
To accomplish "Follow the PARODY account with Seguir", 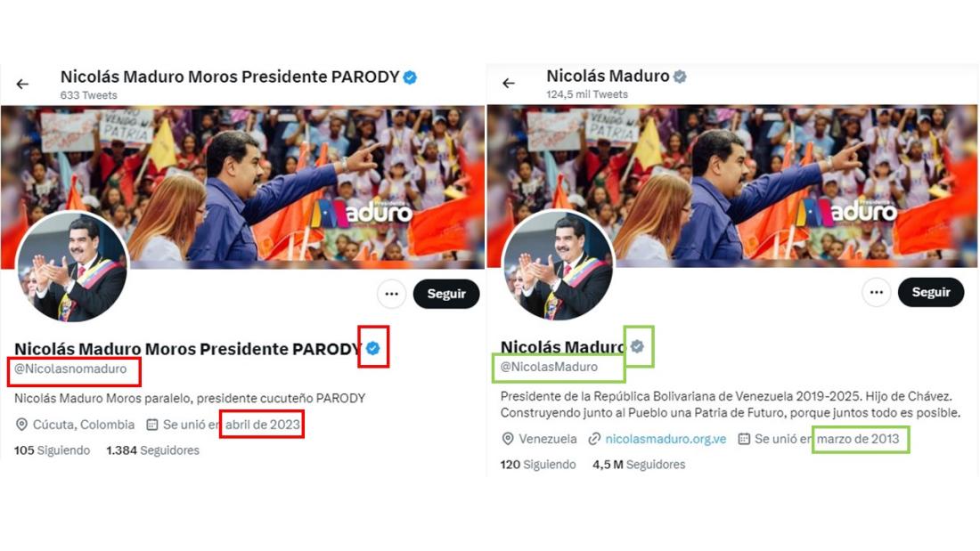I will click(446, 294).
